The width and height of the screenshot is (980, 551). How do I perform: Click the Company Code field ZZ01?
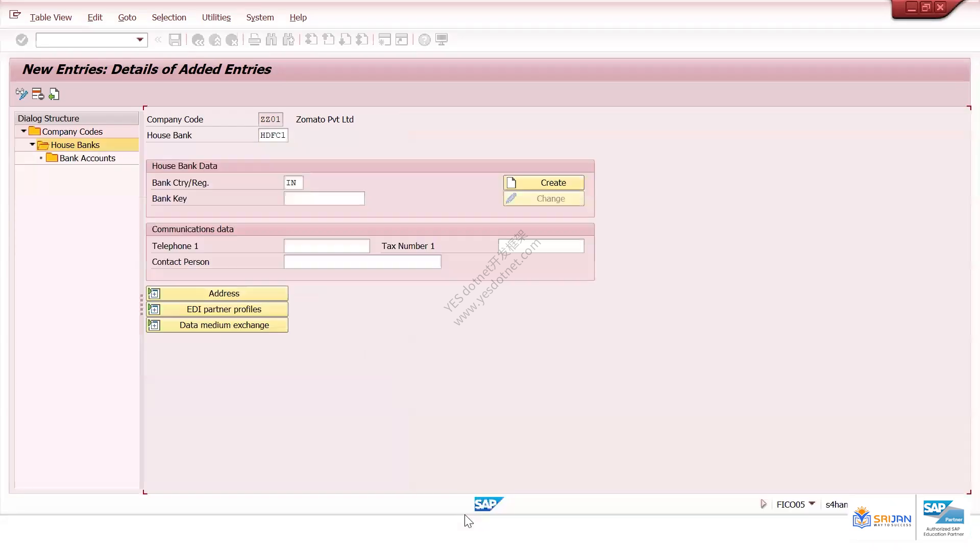coord(271,119)
